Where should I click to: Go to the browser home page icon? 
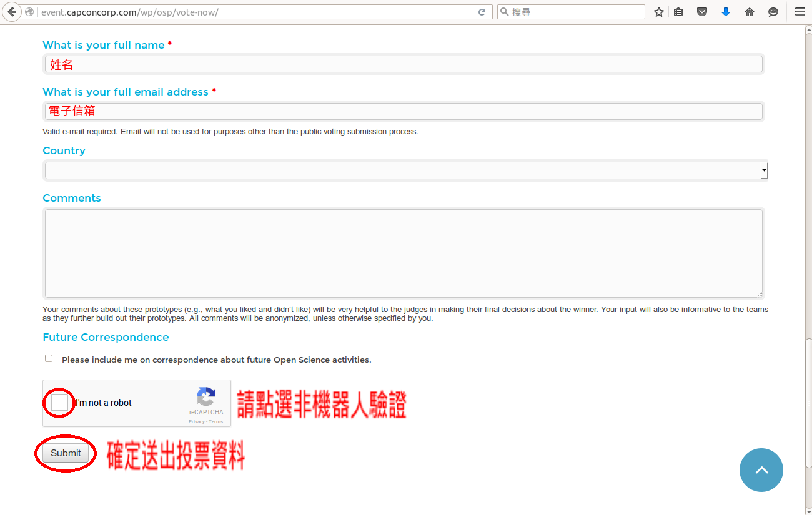[x=750, y=12]
